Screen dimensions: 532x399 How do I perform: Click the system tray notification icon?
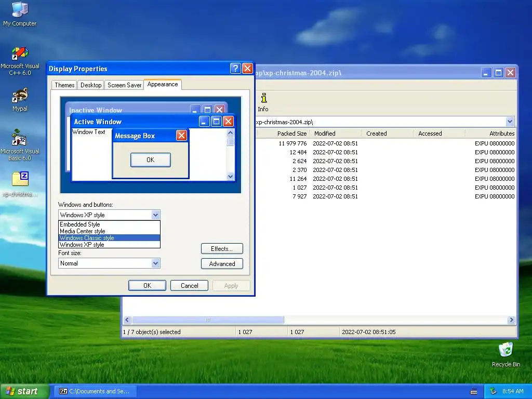[x=493, y=391]
